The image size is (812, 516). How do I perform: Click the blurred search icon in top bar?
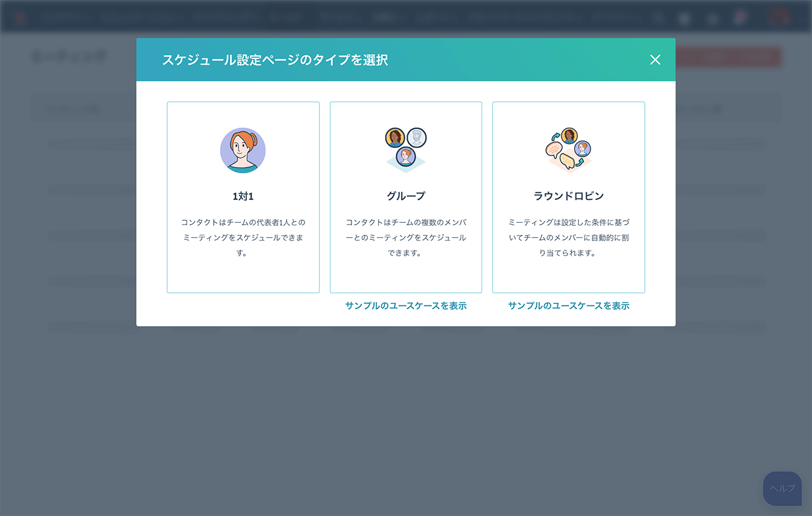(x=658, y=18)
